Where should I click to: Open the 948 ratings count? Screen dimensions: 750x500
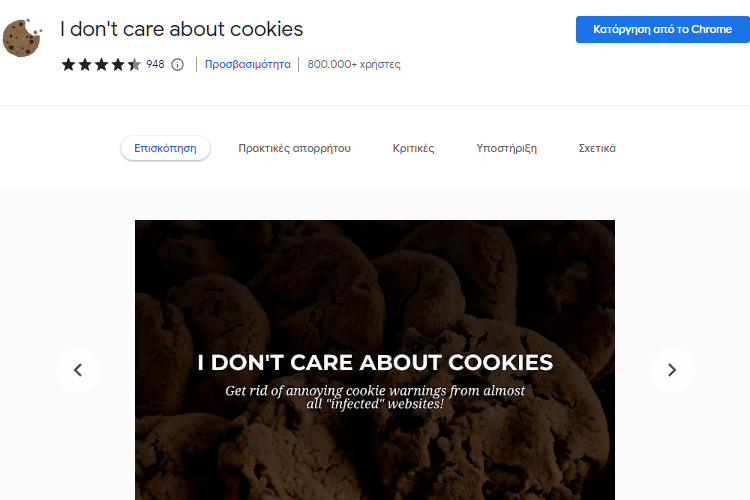(155, 64)
